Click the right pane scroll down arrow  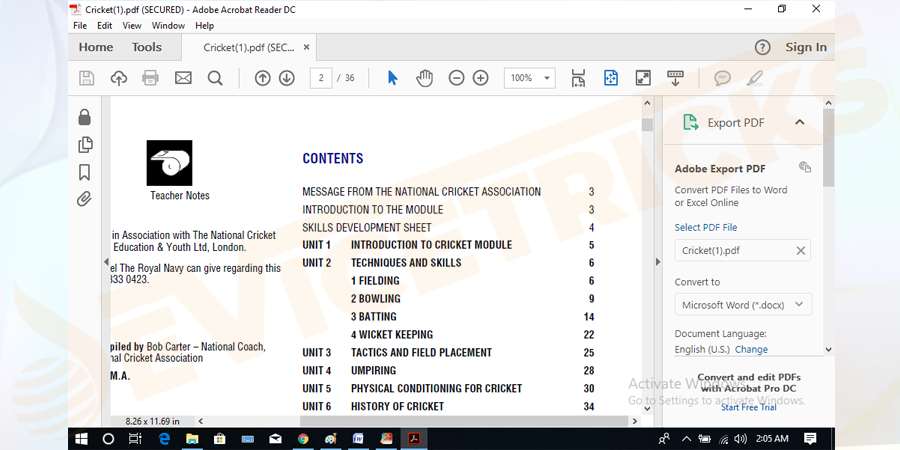pyautogui.click(x=828, y=349)
